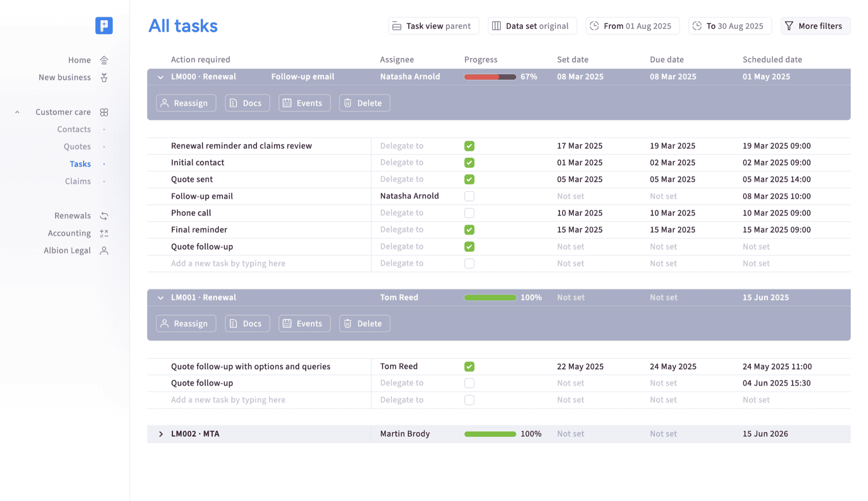Click the Customer care grid icon
Viewport: 868px width, 501px height.
pos(104,112)
